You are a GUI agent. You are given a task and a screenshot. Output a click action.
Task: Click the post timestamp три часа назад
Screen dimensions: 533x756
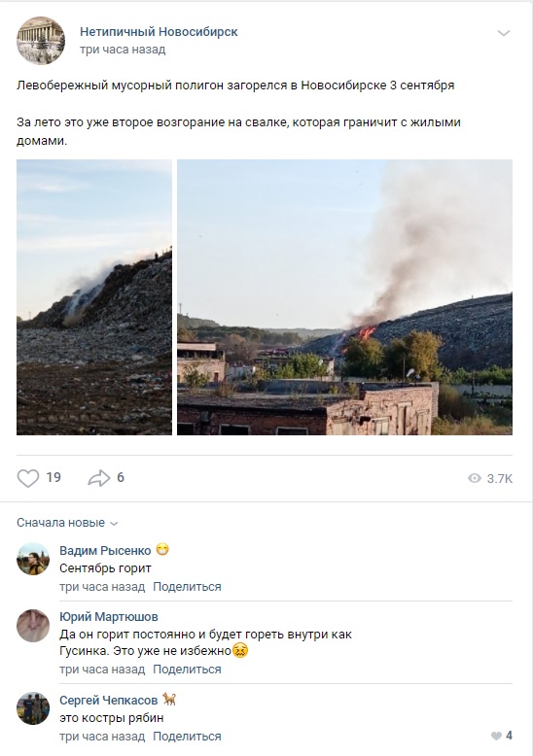pos(123,50)
